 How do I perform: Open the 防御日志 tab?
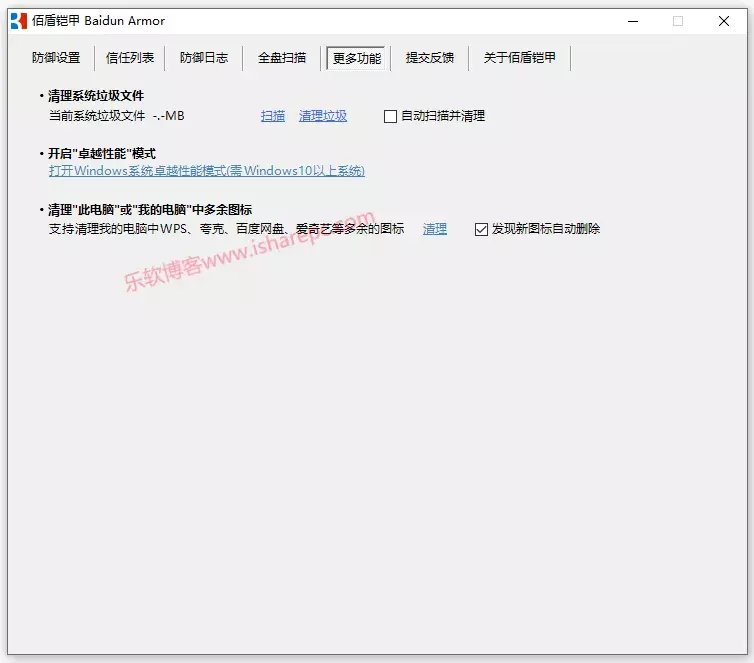pyautogui.click(x=204, y=58)
